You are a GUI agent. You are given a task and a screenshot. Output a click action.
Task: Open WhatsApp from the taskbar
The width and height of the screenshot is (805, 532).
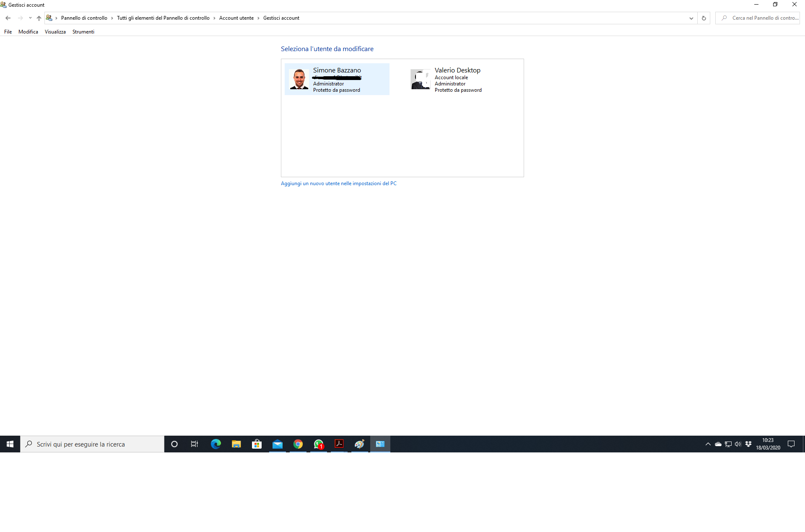click(319, 444)
